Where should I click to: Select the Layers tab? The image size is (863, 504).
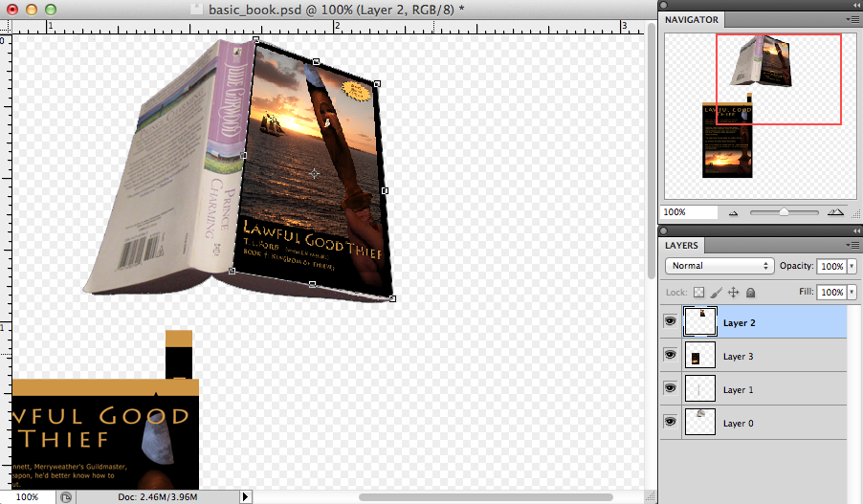click(681, 246)
